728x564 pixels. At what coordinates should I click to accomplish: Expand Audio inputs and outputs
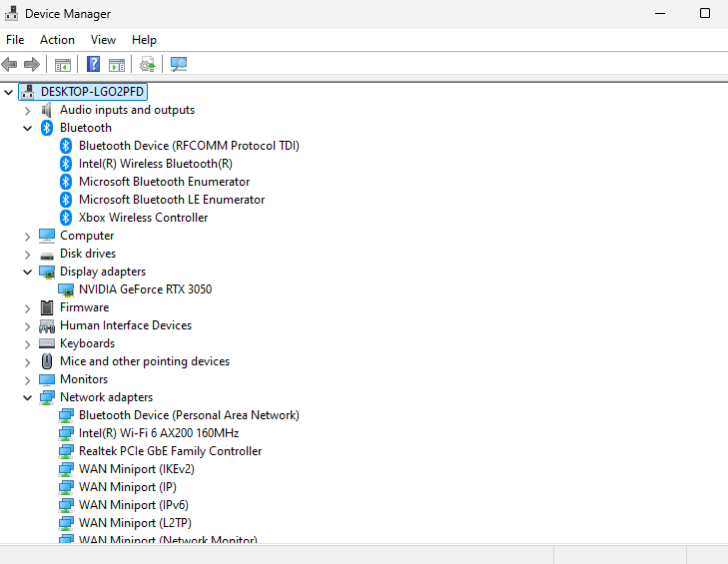[x=27, y=111]
